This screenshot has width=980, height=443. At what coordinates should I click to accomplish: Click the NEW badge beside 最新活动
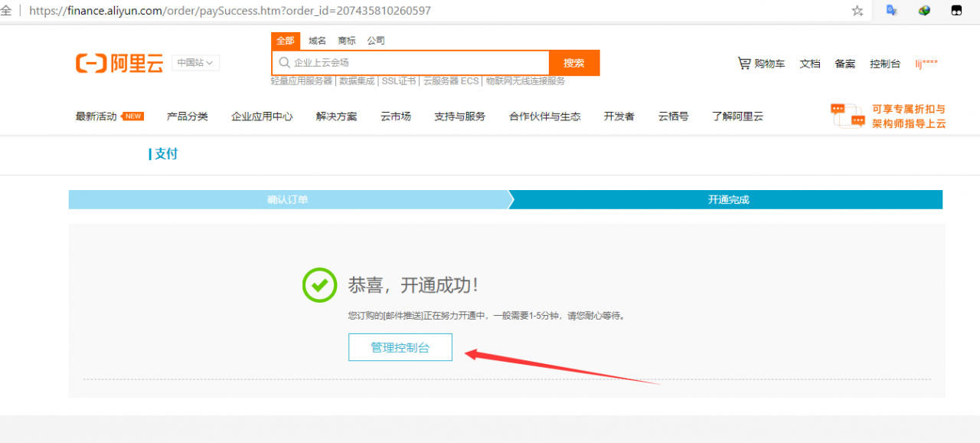click(133, 116)
